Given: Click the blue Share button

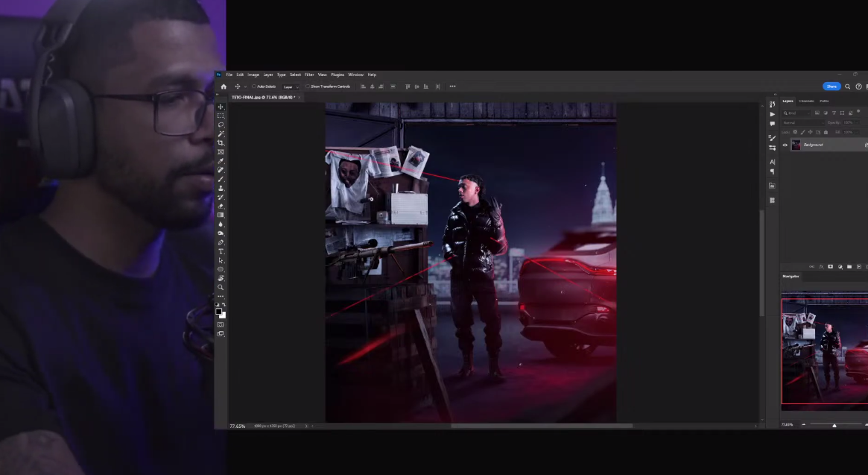Looking at the screenshot, I should point(831,86).
